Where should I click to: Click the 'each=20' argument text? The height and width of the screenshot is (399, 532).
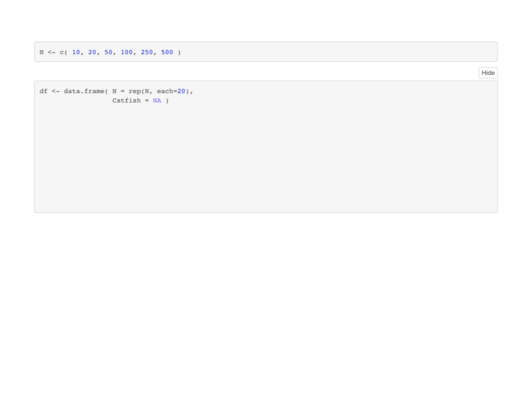[x=171, y=91]
